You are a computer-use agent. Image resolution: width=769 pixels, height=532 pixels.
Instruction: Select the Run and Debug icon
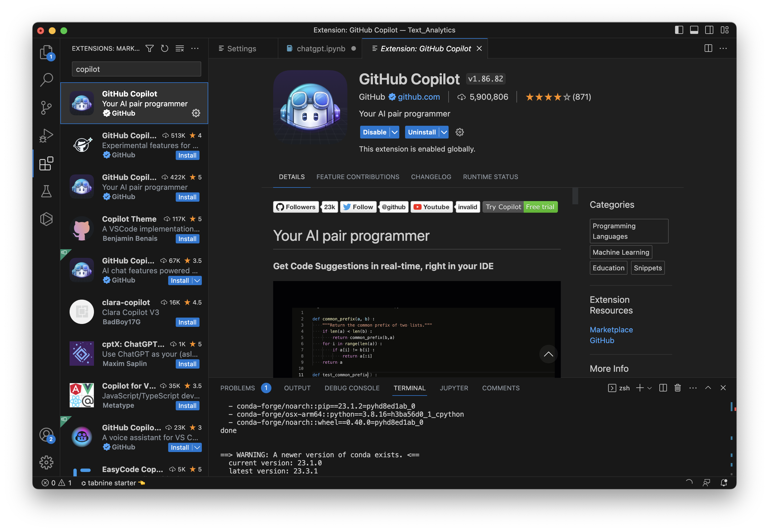point(46,135)
